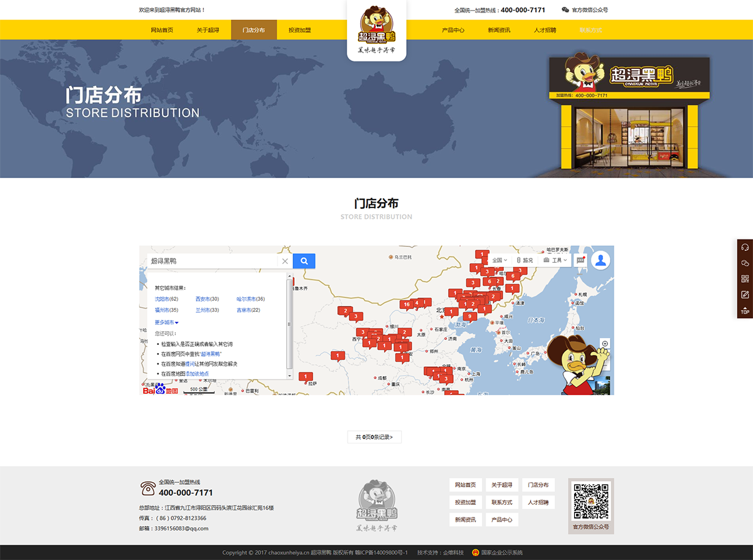The height and width of the screenshot is (560, 753).
Task: Click the 超浔黑鸭 map search input field
Action: (x=212, y=261)
